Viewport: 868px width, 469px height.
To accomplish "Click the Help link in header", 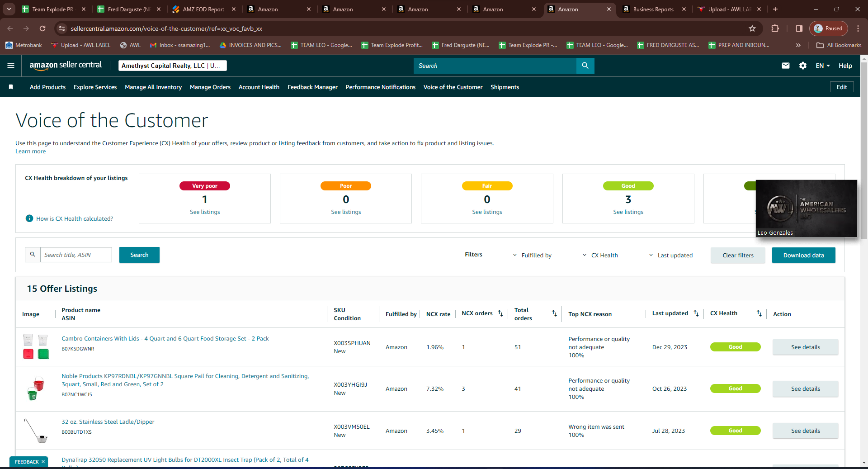I will coord(845,66).
